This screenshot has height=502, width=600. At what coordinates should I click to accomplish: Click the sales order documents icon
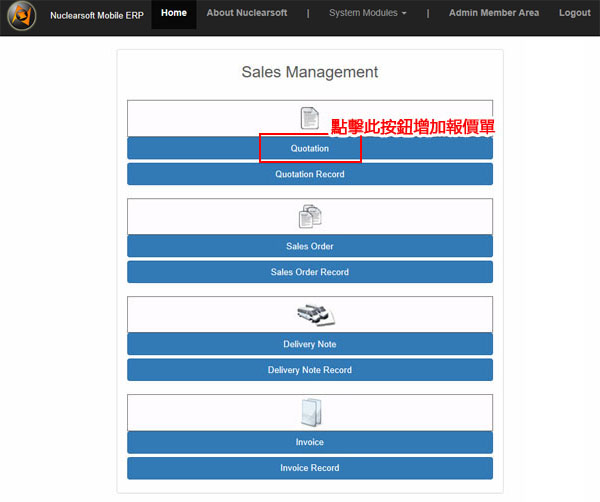coord(310,216)
